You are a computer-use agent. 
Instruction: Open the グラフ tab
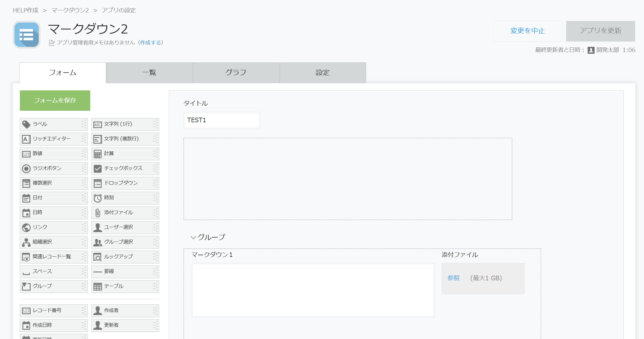pyautogui.click(x=236, y=73)
